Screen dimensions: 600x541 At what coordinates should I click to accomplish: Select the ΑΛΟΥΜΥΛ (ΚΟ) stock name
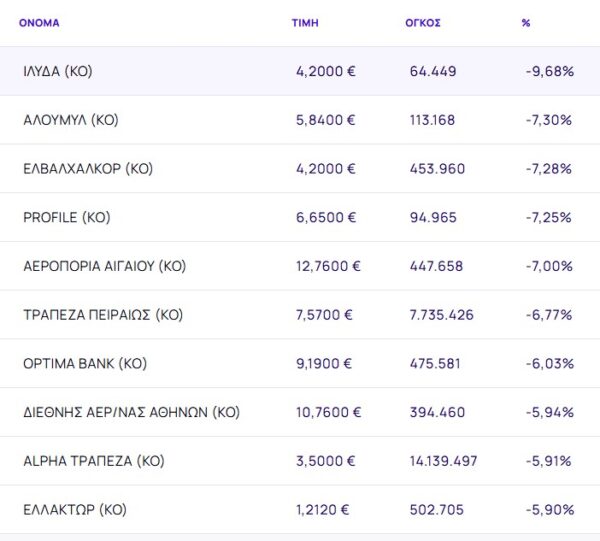click(71, 120)
